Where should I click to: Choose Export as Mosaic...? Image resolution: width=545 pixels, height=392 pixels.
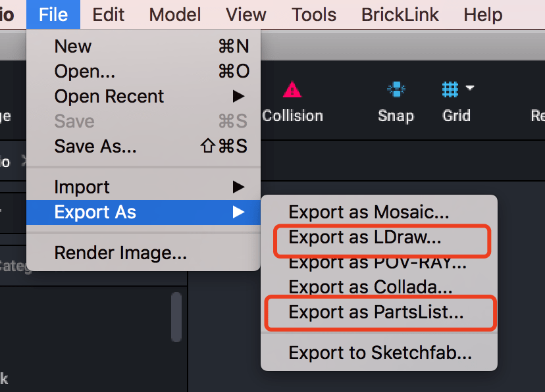point(369,212)
